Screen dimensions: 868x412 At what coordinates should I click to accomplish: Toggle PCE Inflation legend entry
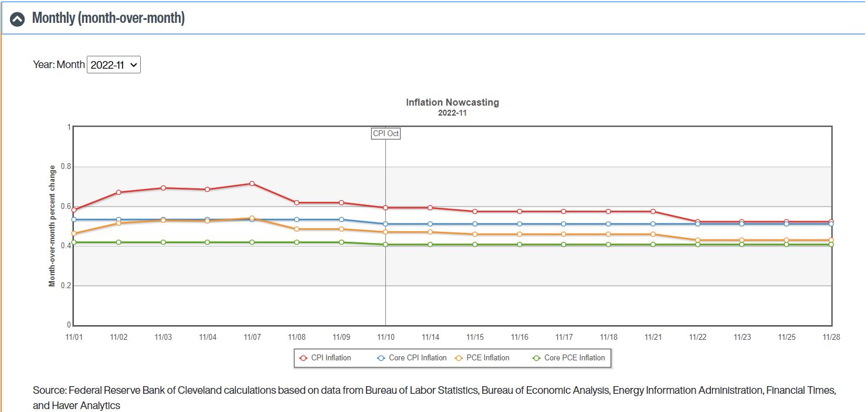click(x=488, y=357)
